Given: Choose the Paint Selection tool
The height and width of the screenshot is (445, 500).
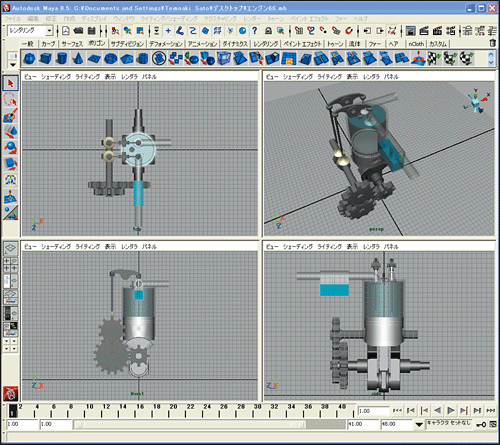Looking at the screenshot, I should 11,116.
